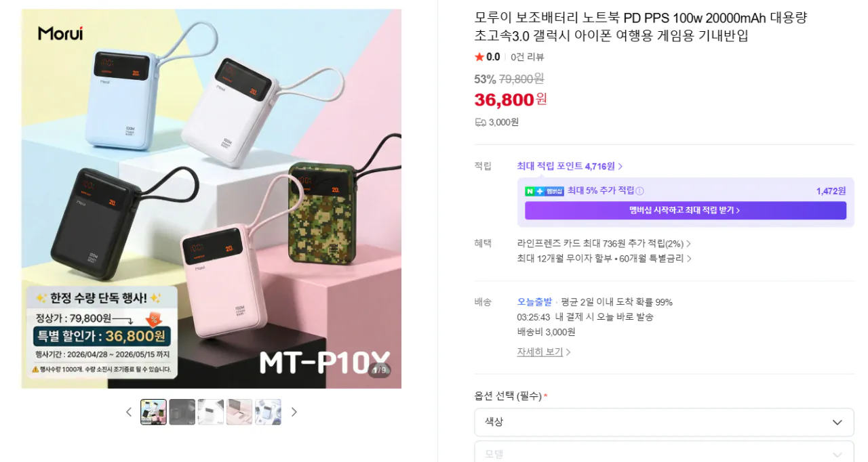
Task: Click the main product image showing power banks
Action: [210, 196]
